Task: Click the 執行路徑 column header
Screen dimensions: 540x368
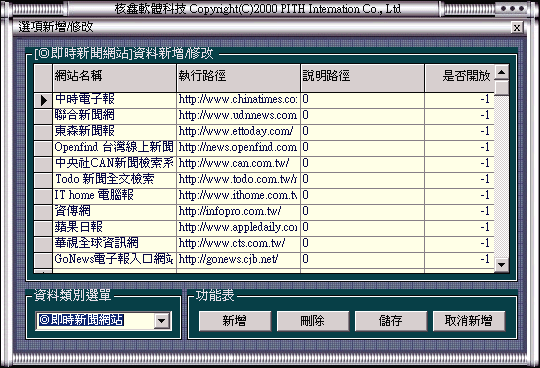Action: (238, 78)
